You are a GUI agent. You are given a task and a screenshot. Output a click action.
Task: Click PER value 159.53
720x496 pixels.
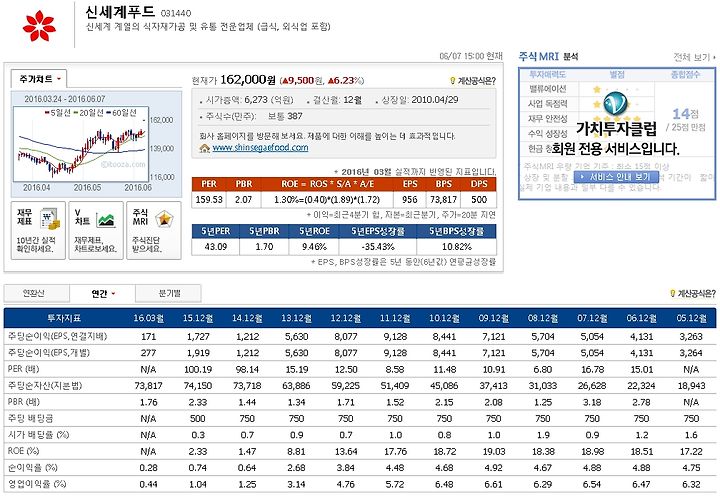point(209,200)
